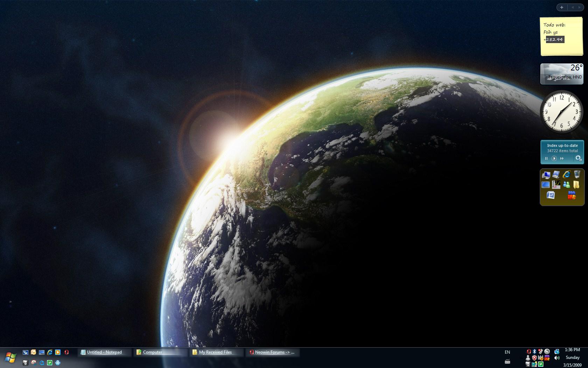The width and height of the screenshot is (588, 368).
Task: Open index gadget settings gear
Action: [x=578, y=158]
